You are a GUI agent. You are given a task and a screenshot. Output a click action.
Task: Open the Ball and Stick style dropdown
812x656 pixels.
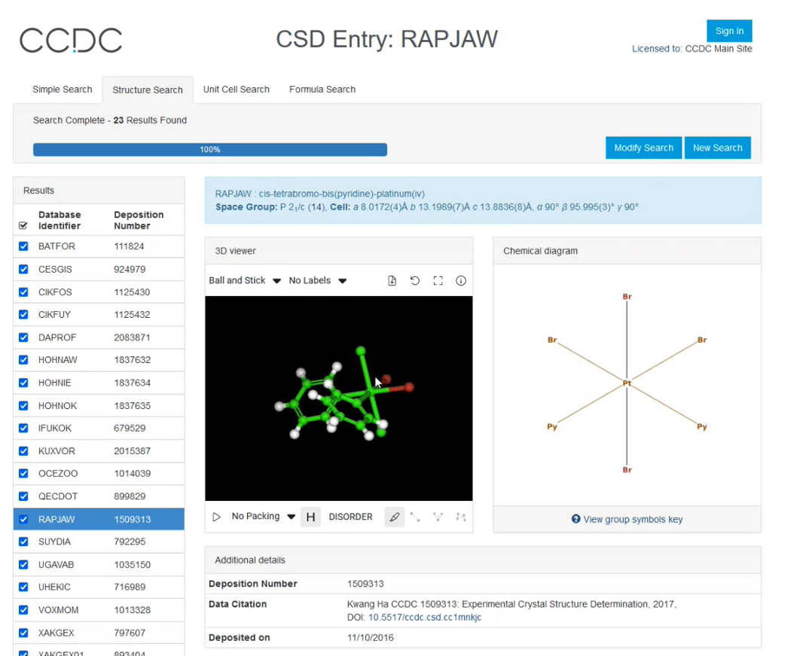[x=244, y=281]
